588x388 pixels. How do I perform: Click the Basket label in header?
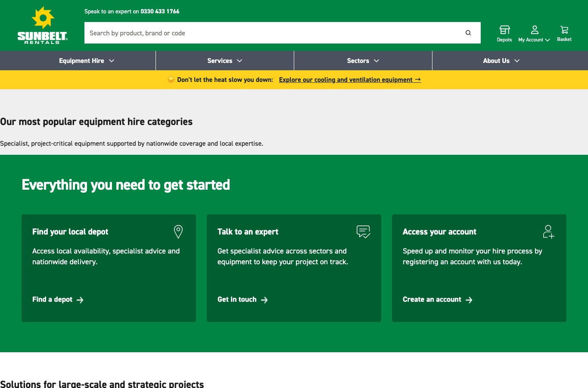[564, 39]
